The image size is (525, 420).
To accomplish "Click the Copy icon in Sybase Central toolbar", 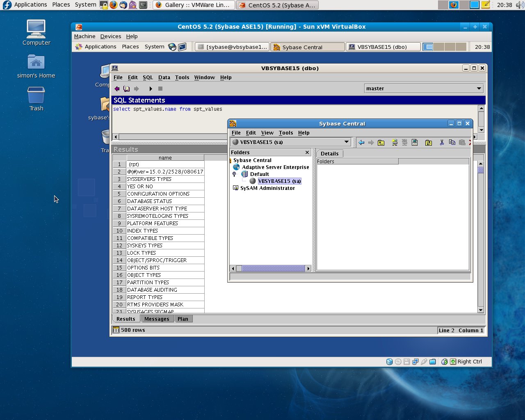I will (x=452, y=142).
